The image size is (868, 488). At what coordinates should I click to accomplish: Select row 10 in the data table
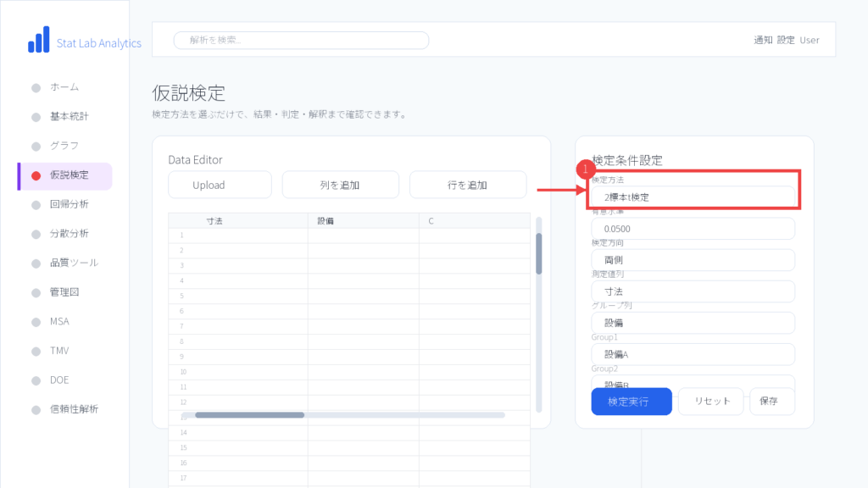(349, 372)
